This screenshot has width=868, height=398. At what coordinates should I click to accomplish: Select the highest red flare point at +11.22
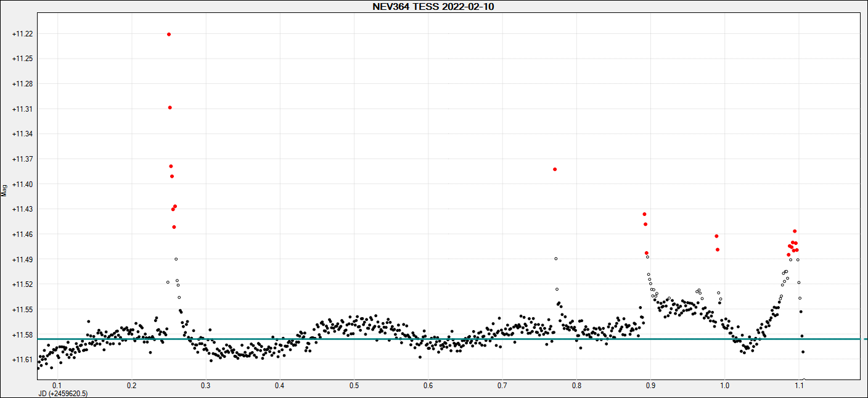[169, 34]
